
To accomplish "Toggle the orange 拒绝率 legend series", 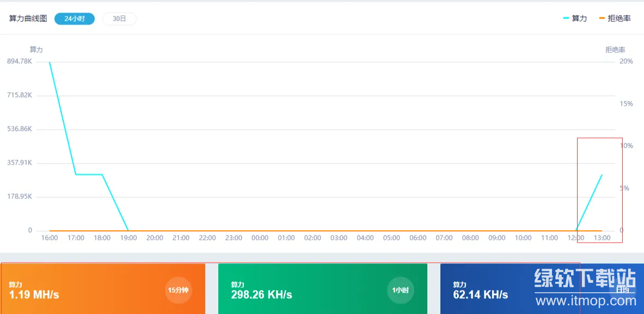I will pyautogui.click(x=615, y=19).
